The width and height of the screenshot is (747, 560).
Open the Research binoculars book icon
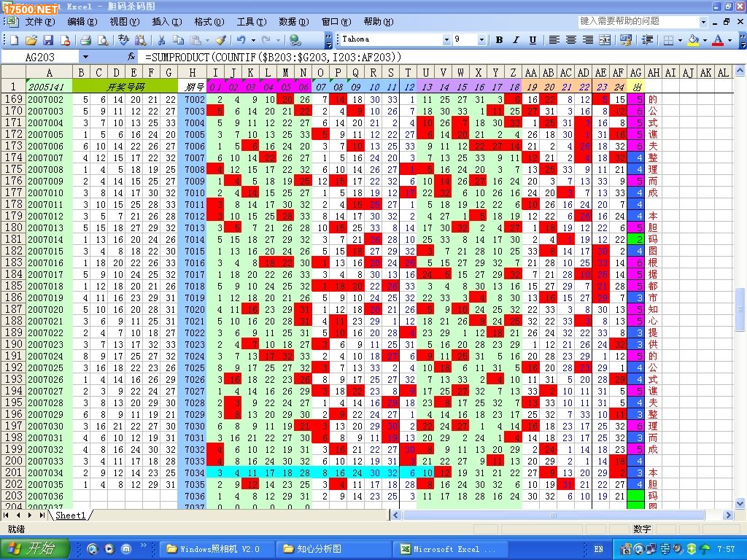coord(140,41)
